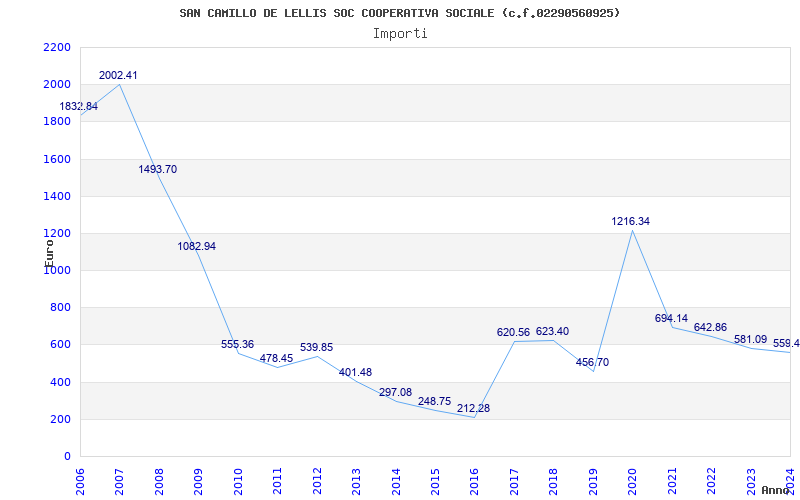The width and height of the screenshot is (800, 500).
Task: Click the 478.45 data label
Action: tap(277, 359)
